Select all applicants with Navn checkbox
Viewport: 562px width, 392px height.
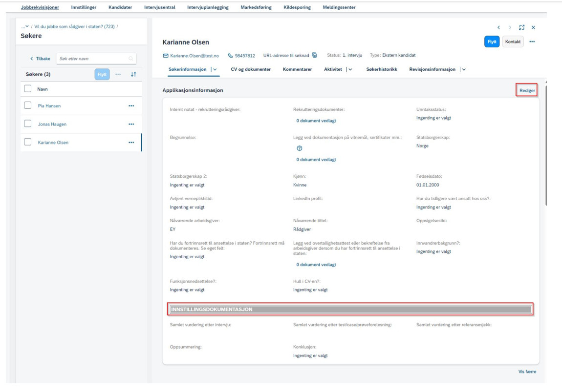[27, 88]
